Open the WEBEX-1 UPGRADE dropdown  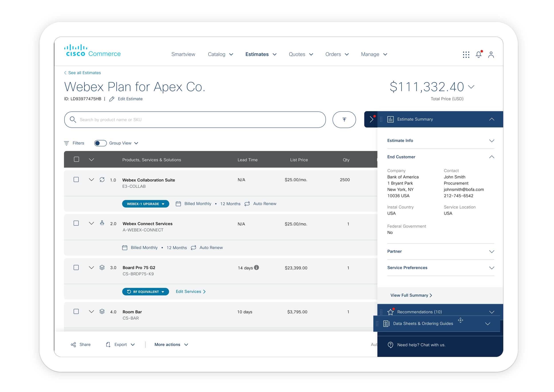tap(146, 204)
